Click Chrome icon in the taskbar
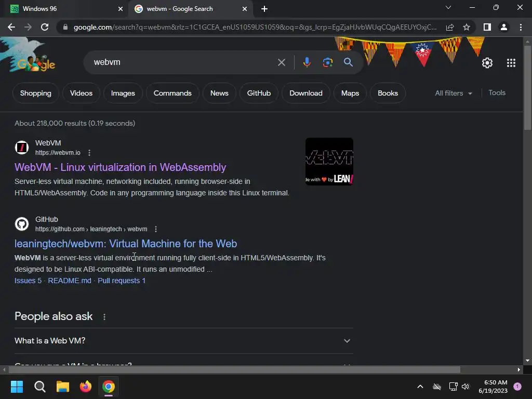This screenshot has width=532, height=399. [x=109, y=387]
